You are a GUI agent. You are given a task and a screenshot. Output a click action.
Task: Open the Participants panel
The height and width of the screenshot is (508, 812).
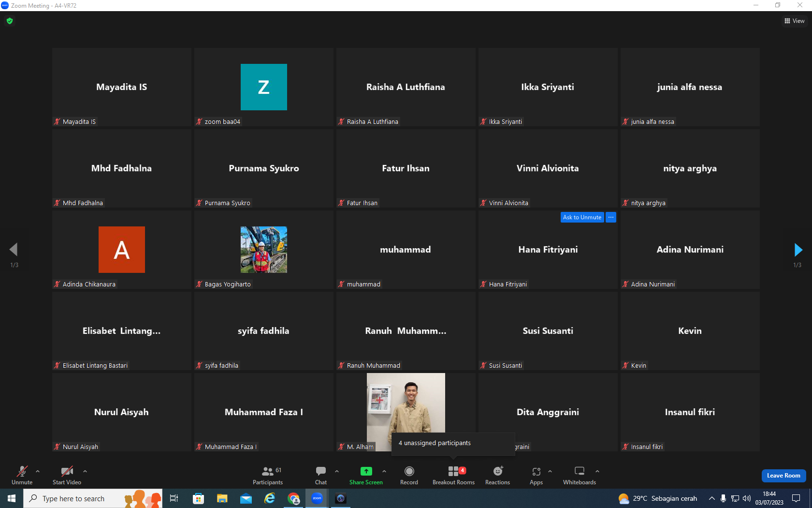[x=268, y=476]
